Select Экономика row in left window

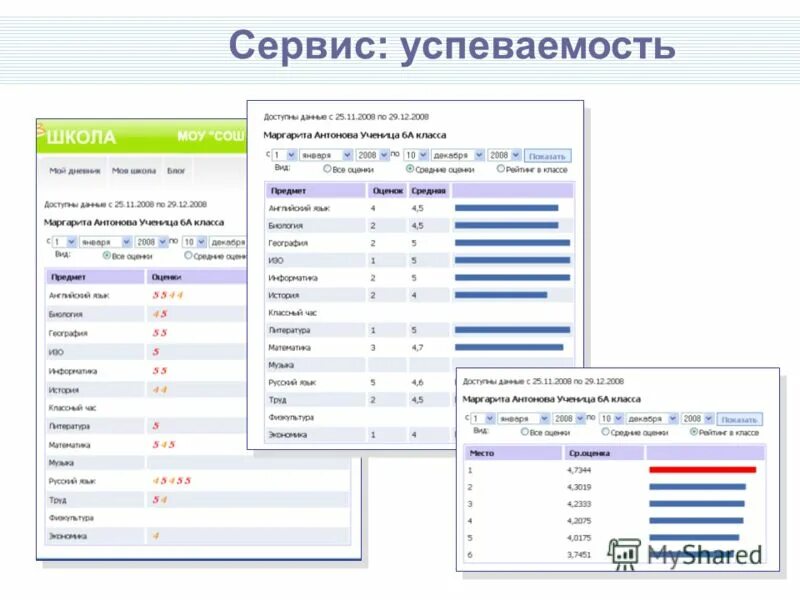tap(198, 536)
